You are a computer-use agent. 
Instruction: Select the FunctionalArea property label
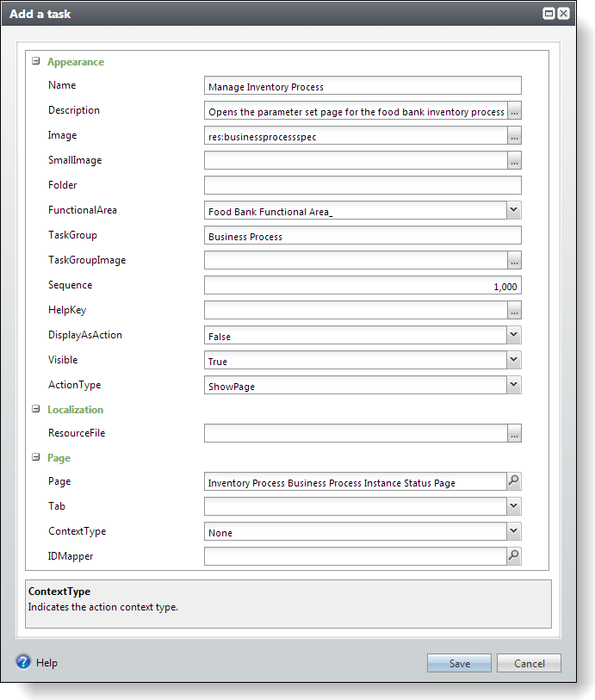click(83, 210)
